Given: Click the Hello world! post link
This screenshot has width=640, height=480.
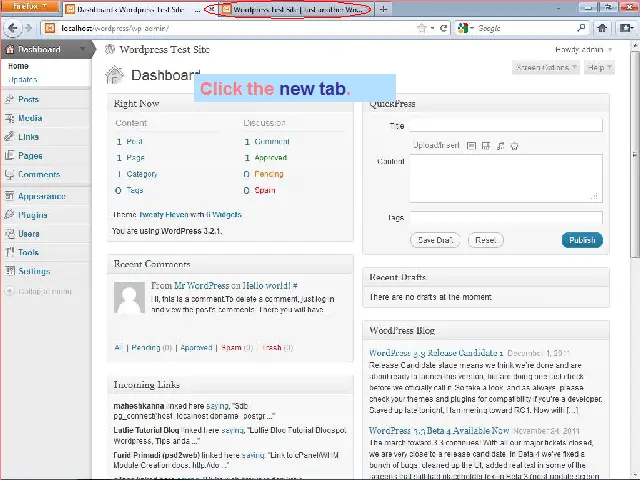Looking at the screenshot, I should (x=267, y=285).
